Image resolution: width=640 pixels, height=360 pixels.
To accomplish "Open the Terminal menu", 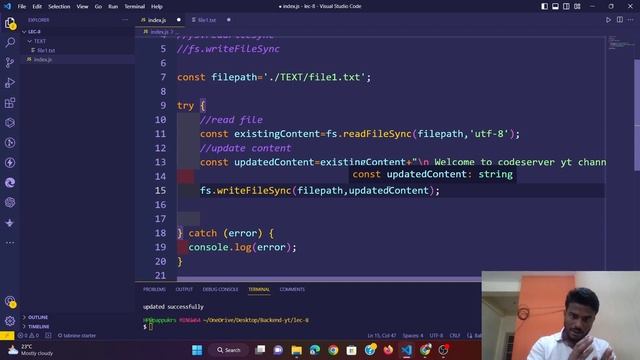I will (x=134, y=7).
